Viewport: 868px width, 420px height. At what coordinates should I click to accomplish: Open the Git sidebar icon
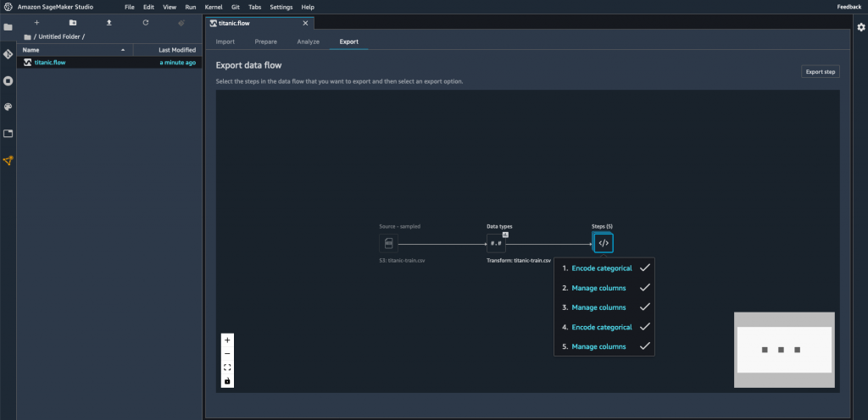pyautogui.click(x=8, y=54)
